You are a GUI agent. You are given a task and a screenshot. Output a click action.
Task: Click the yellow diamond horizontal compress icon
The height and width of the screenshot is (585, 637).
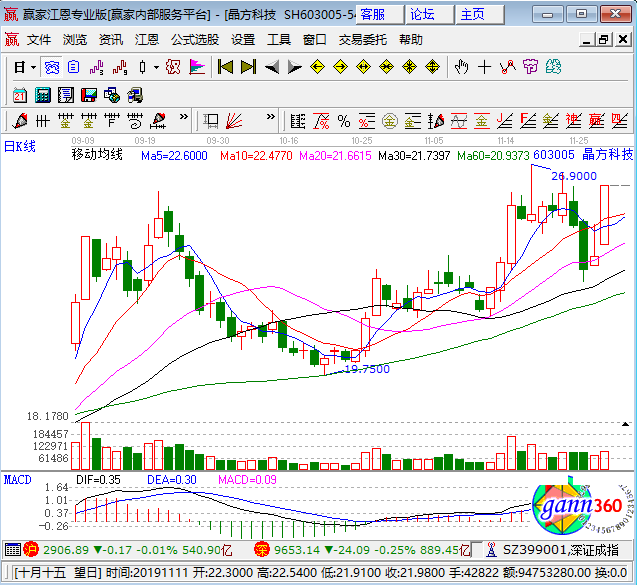[386, 67]
